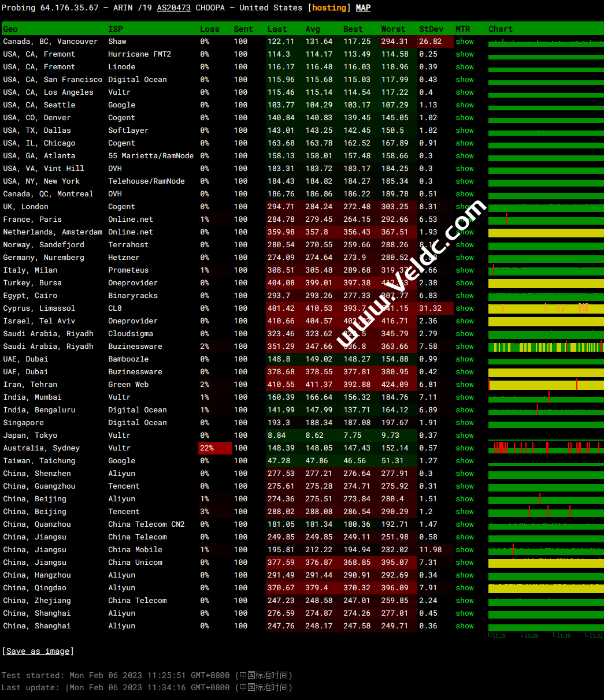Click the Geo column header
Image resolution: width=604 pixels, height=700 pixels.
[x=10, y=29]
